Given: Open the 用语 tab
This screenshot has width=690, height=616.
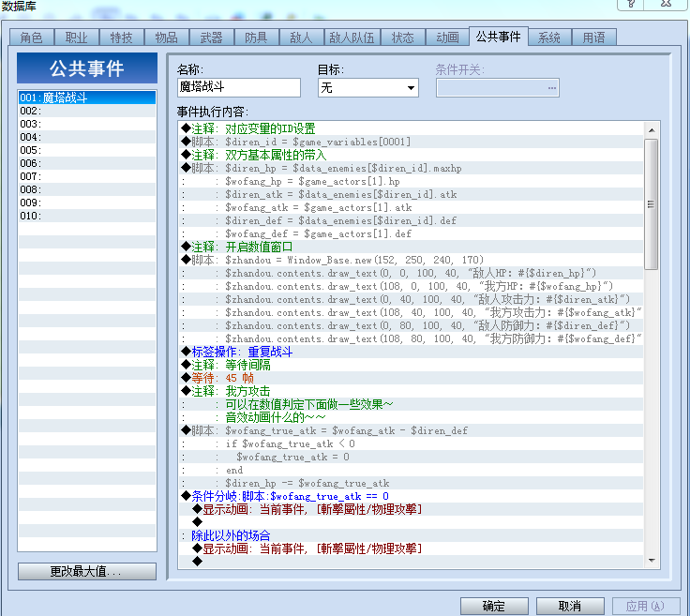Looking at the screenshot, I should (594, 38).
